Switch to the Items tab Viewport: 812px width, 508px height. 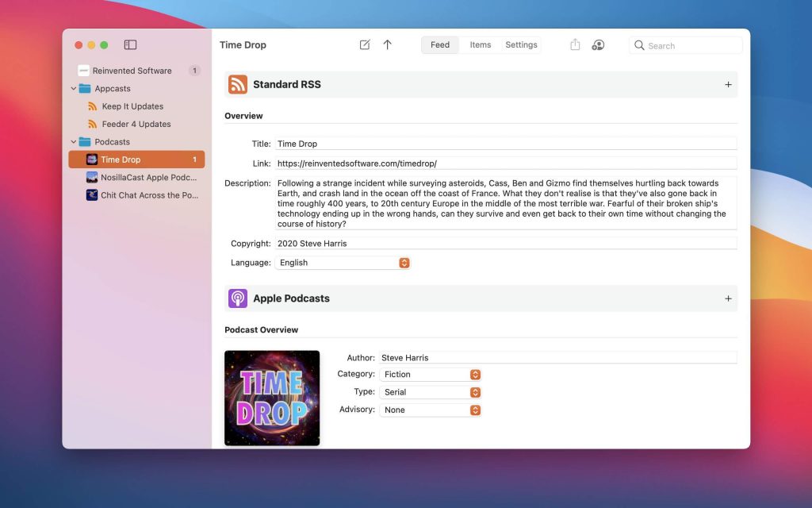coord(480,45)
